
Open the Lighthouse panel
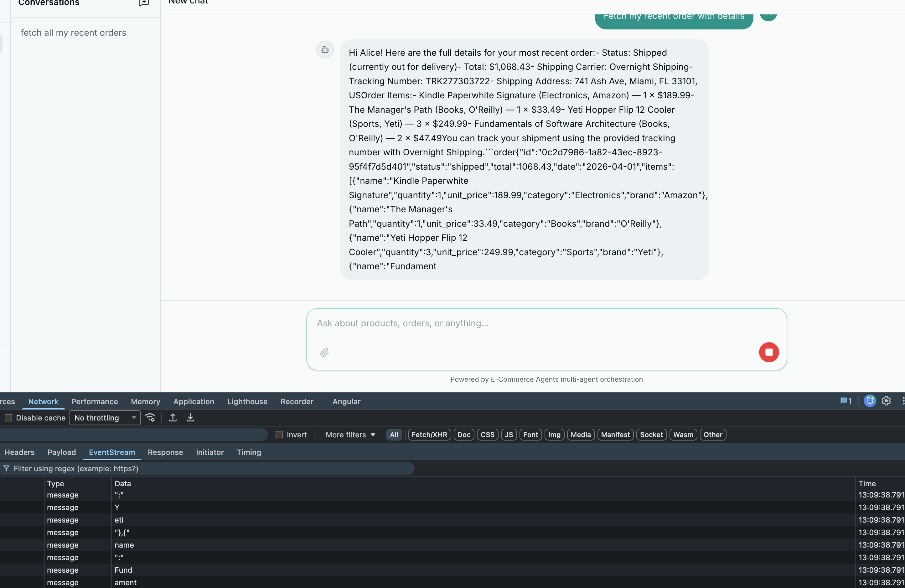point(247,401)
